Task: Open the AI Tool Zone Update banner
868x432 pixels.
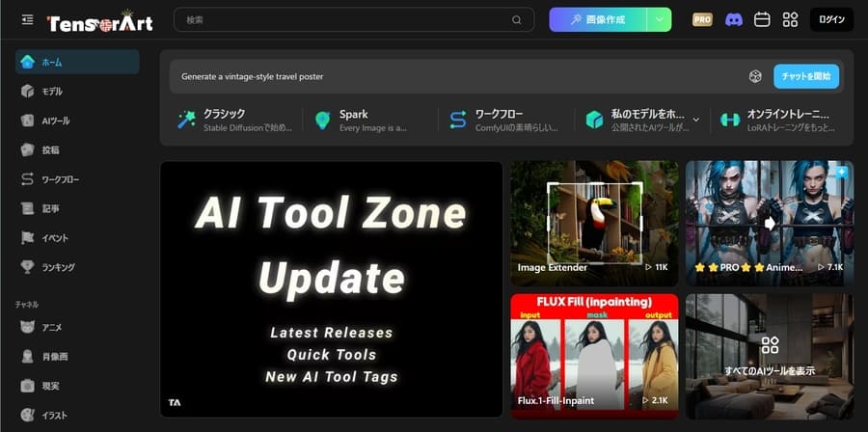Action: [332, 289]
